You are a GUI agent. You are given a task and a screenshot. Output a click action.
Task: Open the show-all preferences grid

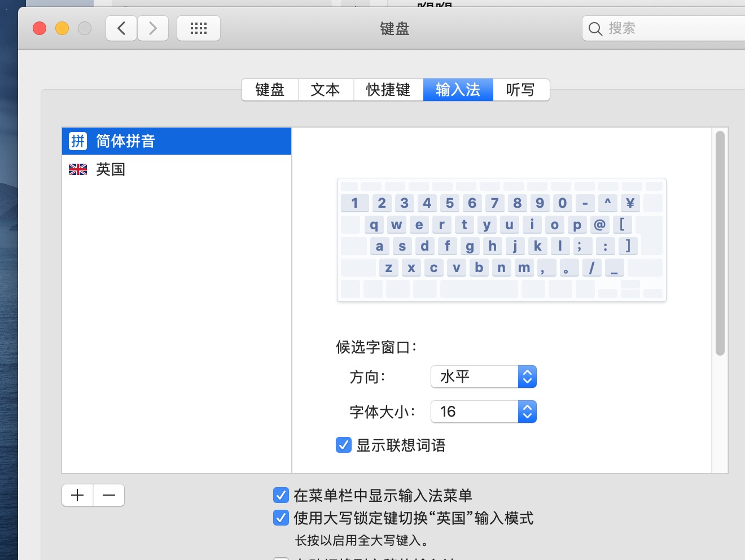coord(198,28)
